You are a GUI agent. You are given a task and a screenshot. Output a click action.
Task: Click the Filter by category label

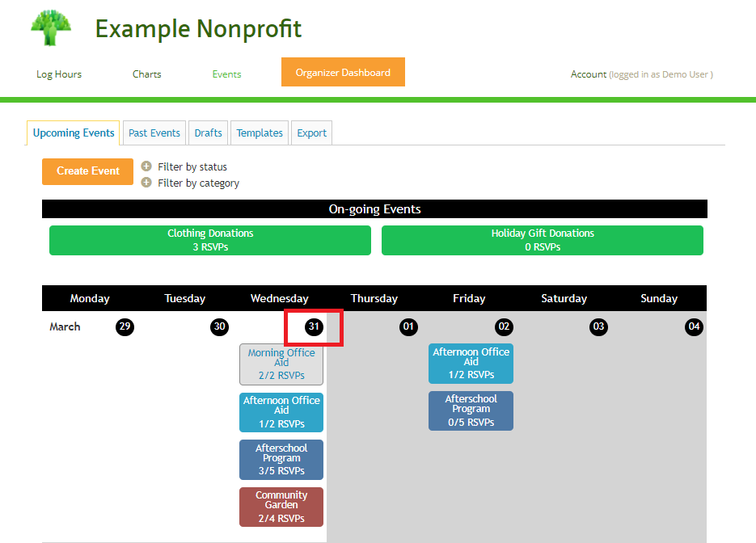(198, 183)
